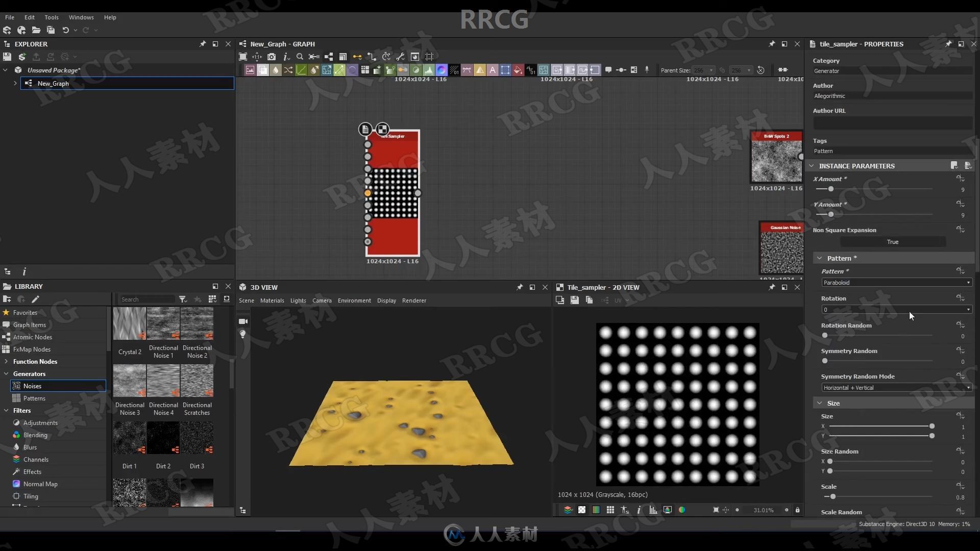Open the Tools menu in menu bar
Screen dimensions: 980x551
[x=51, y=17]
